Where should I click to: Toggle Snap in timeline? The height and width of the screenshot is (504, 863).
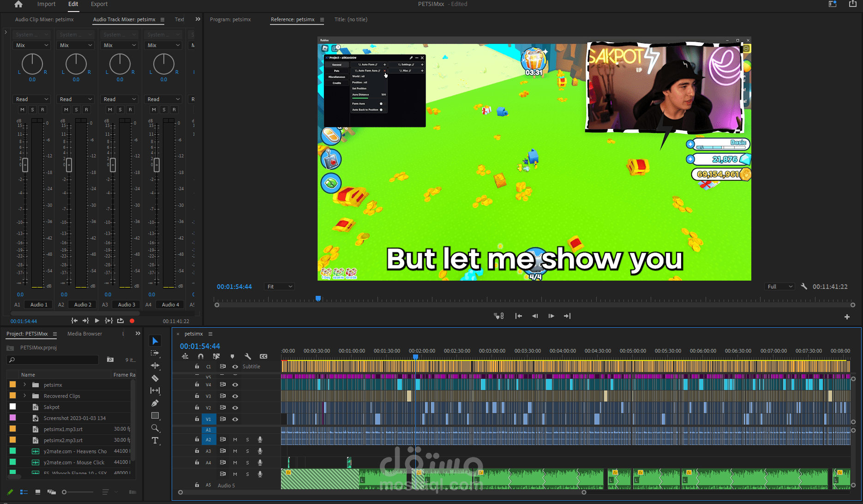(x=200, y=356)
